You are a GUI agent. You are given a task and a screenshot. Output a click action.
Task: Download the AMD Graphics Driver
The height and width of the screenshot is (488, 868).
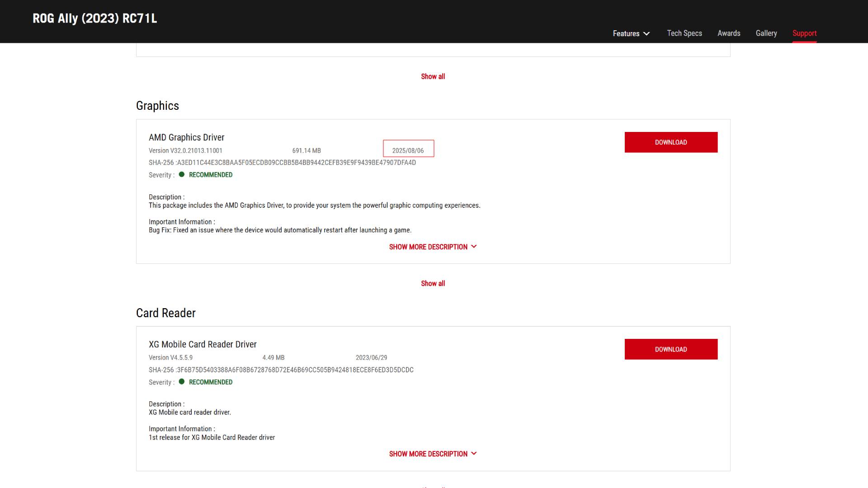coord(671,142)
